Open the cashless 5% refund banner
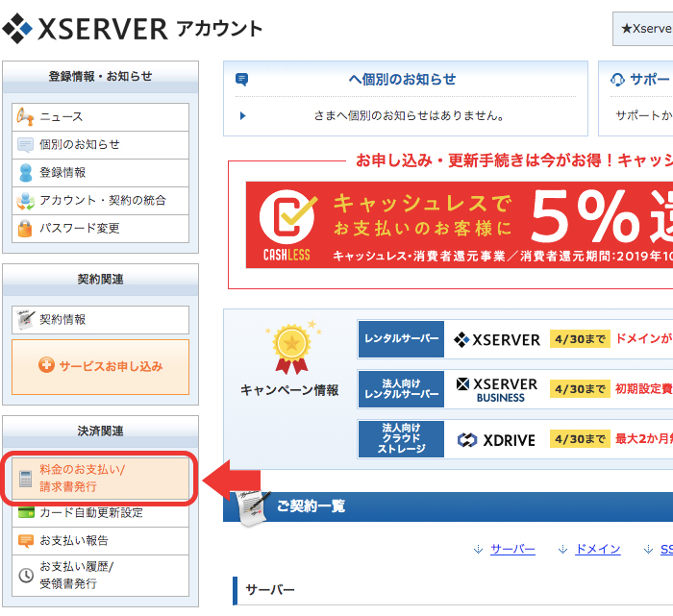673x616 pixels. point(460,225)
